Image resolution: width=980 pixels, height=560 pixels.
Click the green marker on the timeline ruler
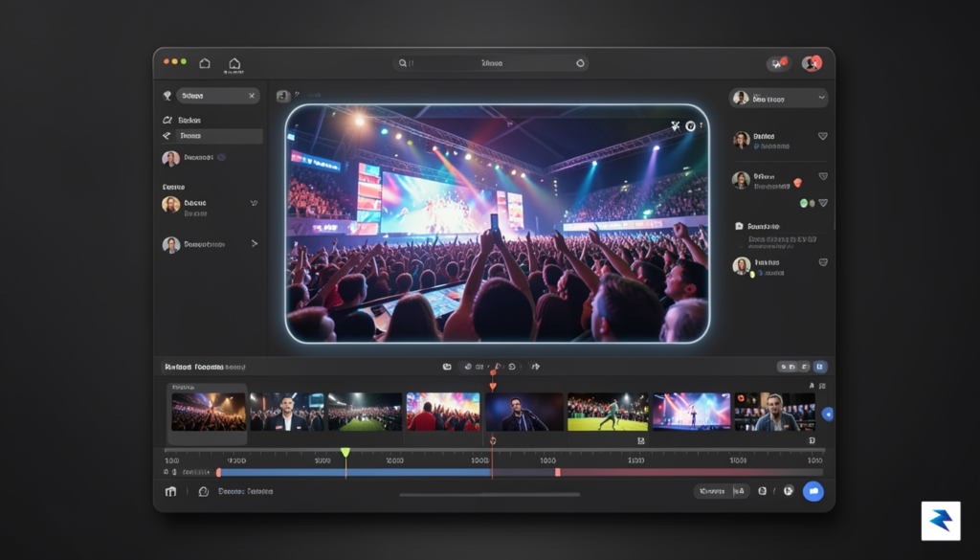tap(345, 453)
